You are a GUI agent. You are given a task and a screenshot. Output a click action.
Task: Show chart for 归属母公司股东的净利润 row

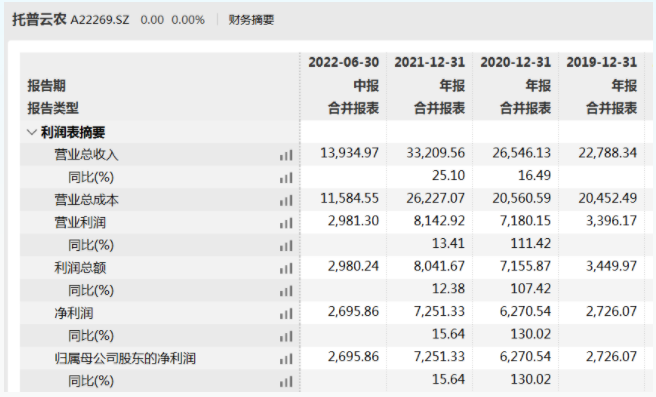[286, 359]
